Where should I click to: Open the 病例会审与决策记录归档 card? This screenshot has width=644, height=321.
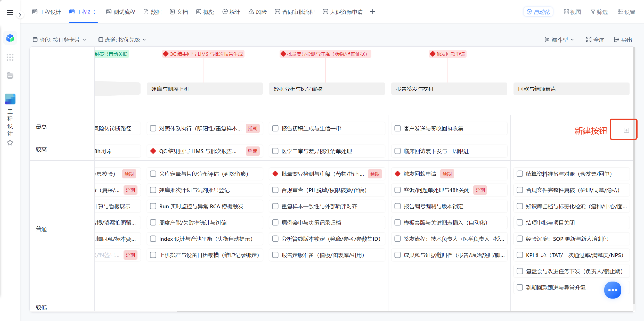(x=327, y=223)
